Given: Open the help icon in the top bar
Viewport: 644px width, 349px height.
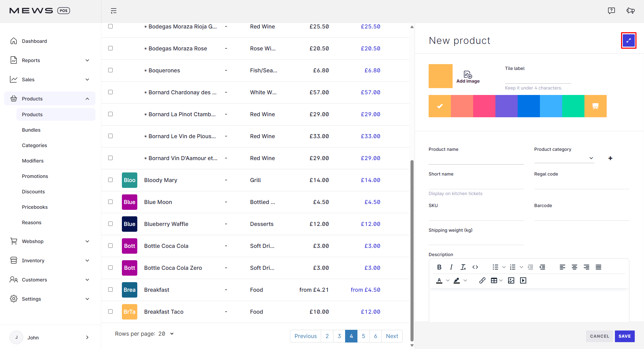Looking at the screenshot, I should point(612,11).
